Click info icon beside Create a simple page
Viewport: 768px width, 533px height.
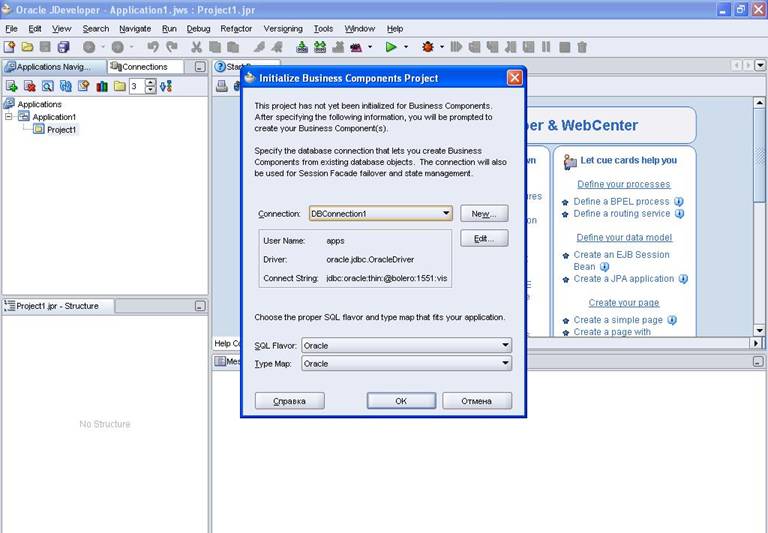click(672, 320)
